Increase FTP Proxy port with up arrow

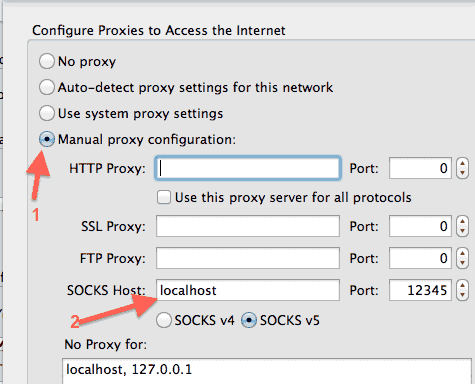(x=462, y=253)
